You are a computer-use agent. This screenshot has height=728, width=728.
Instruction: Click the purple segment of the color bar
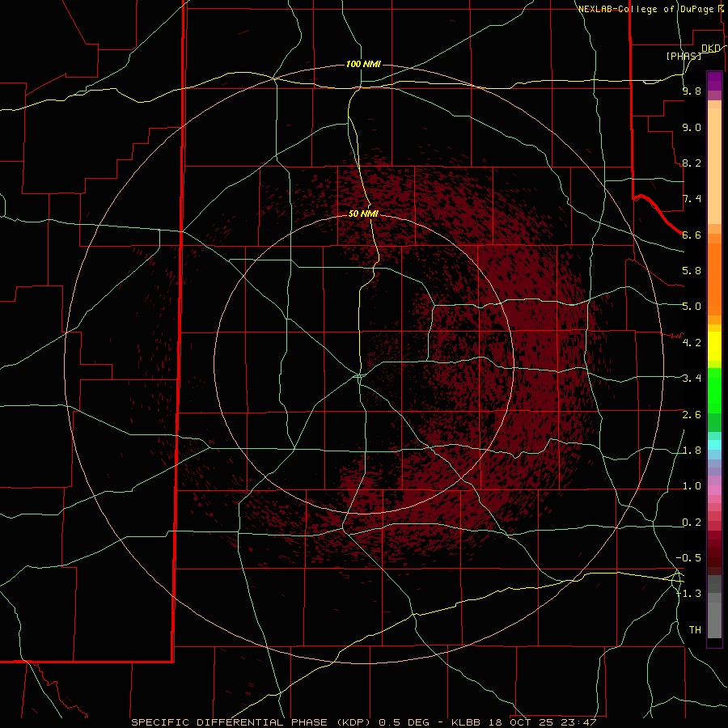click(714, 81)
